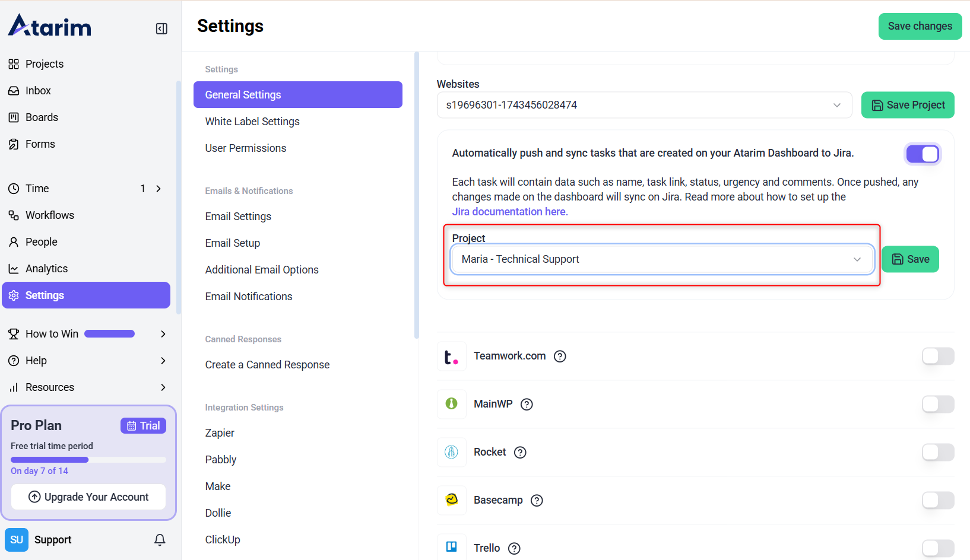970x560 pixels.
Task: Click the MainWP help question icon
Action: pyautogui.click(x=527, y=404)
